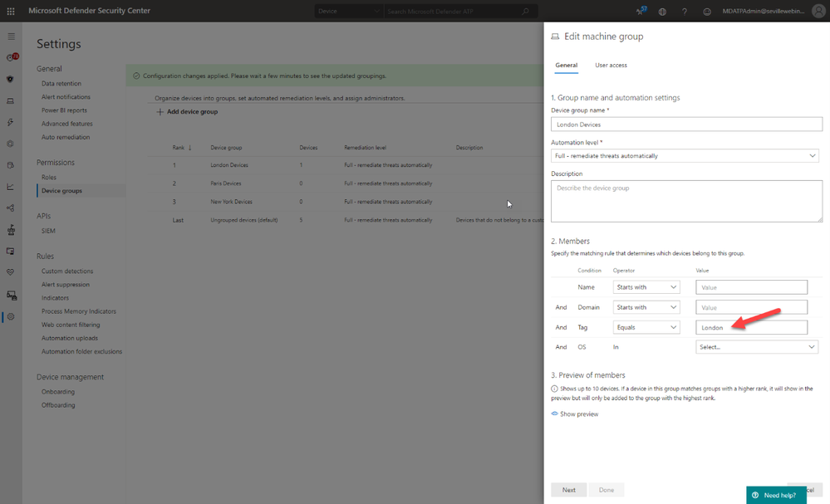Viewport: 830px width, 504px height.
Task: Open the hexagon automated investigations icon
Action: (x=10, y=144)
